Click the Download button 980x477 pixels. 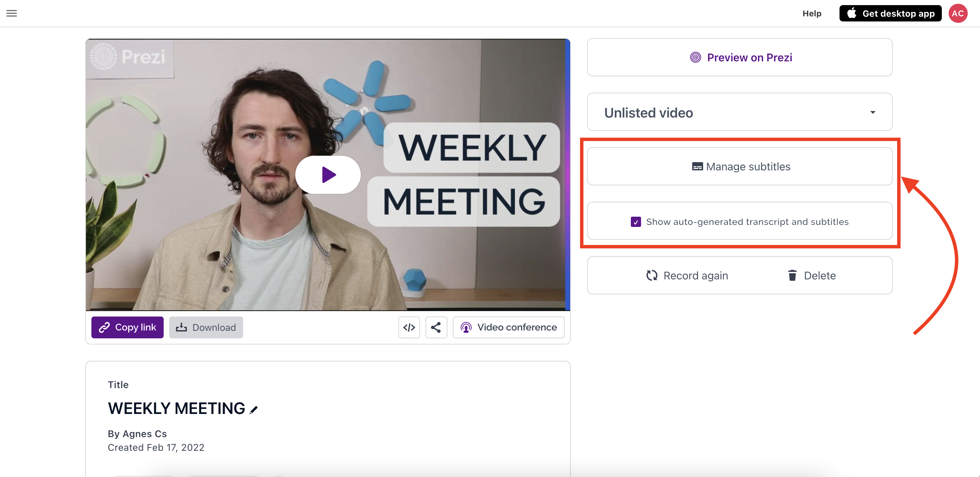(206, 327)
